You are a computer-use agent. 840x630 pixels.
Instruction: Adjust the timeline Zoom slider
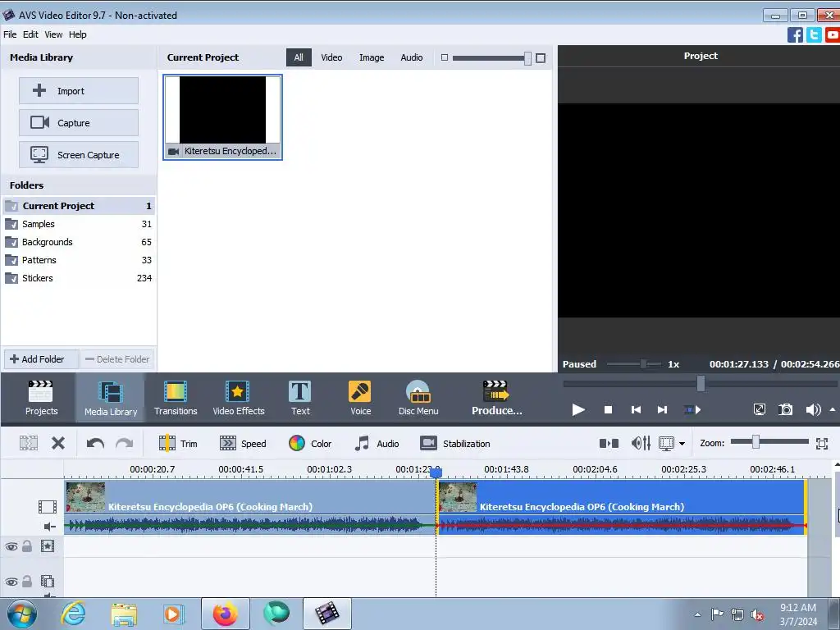click(756, 442)
